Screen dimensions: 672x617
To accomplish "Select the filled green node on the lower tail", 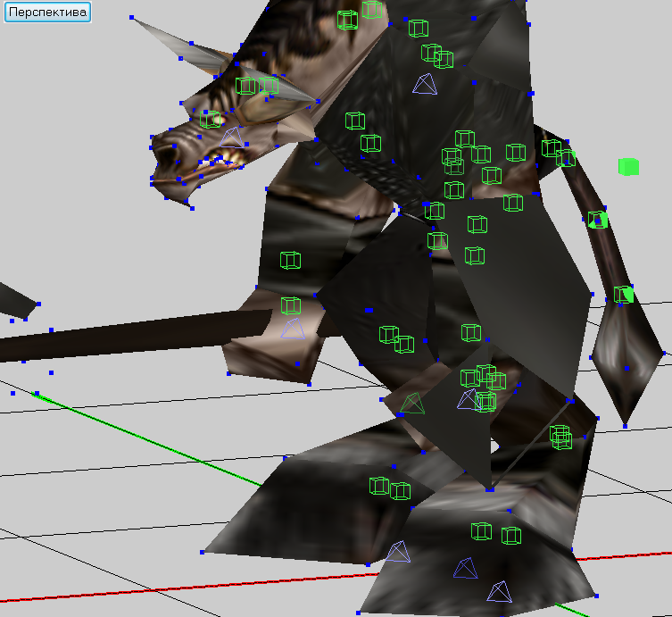I will 624,295.
